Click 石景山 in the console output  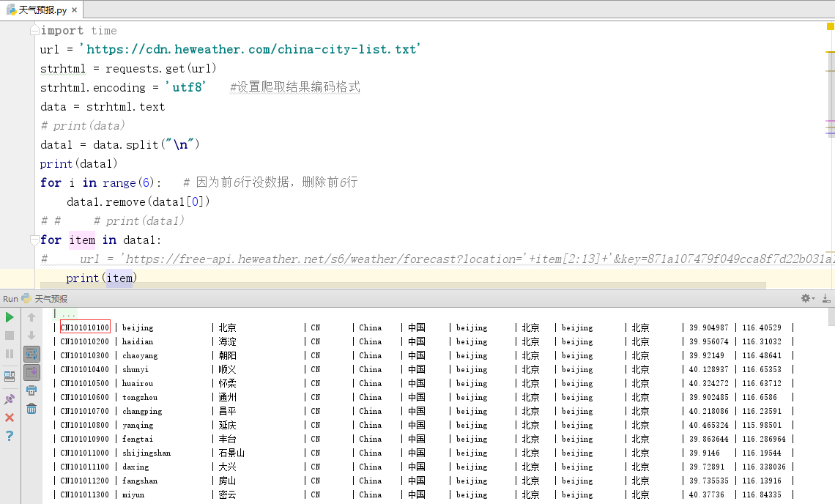point(231,453)
